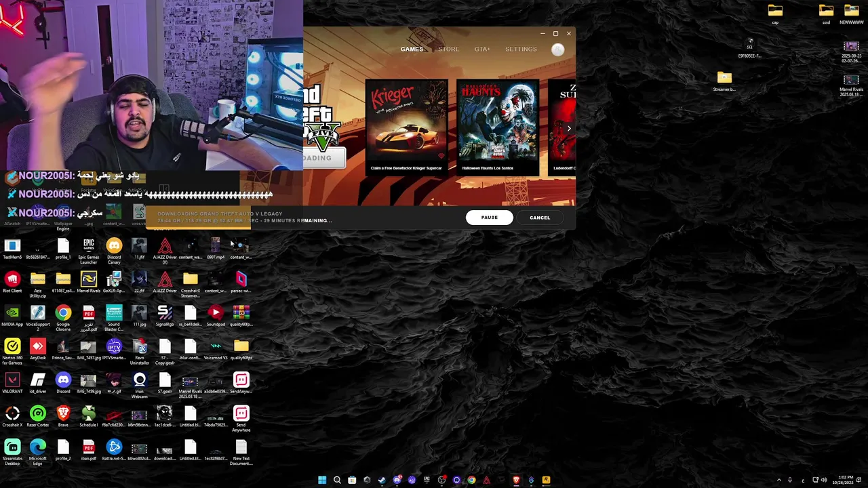
Task: Select the Battle.net desktop icon
Action: (x=114, y=450)
